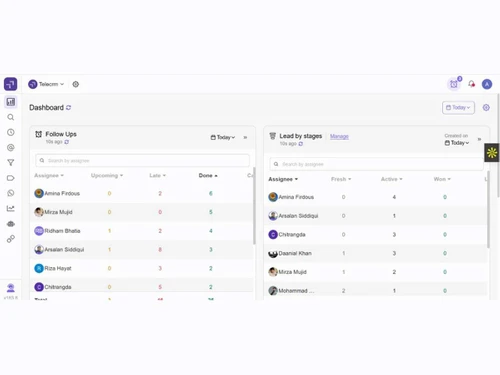This screenshot has width=500, height=375.
Task: Sort Follow Ups by Upcoming column
Action: pyautogui.click(x=107, y=175)
